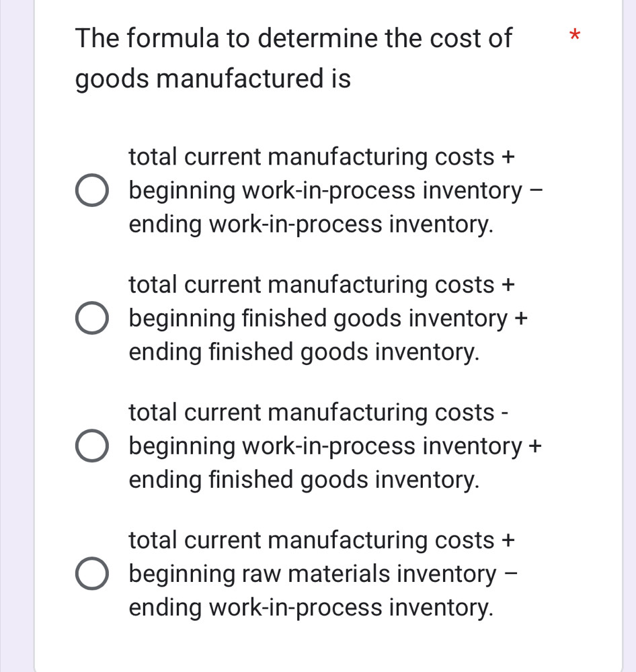This screenshot has width=636, height=672.
Task: Click 'total current manufacturing costs +' in the second answer
Action: click(x=322, y=286)
